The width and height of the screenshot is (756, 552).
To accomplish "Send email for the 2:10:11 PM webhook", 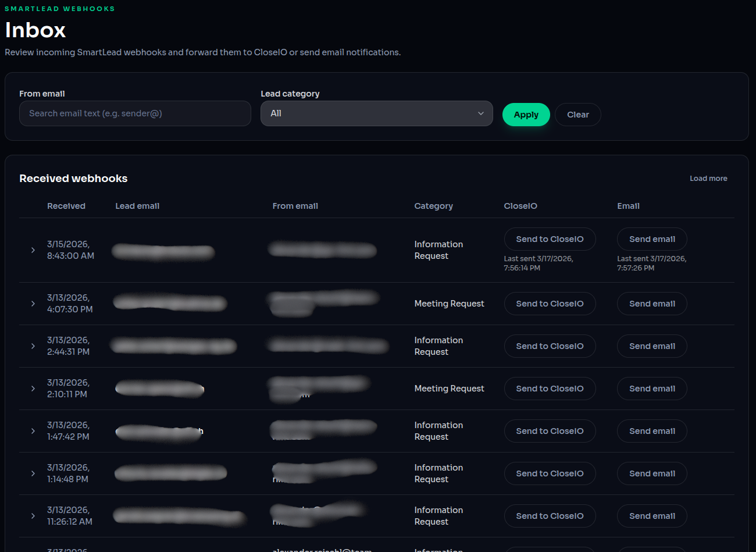I will 652,389.
